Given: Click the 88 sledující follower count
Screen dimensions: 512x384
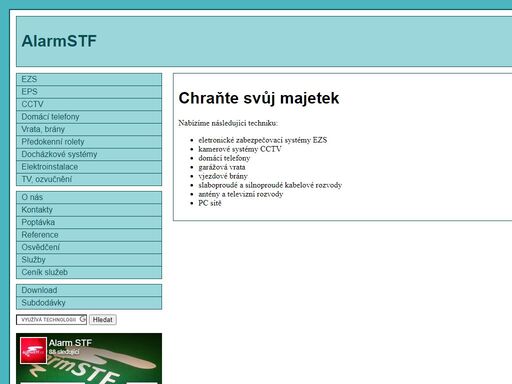Looking at the screenshot, I should coord(64,352).
